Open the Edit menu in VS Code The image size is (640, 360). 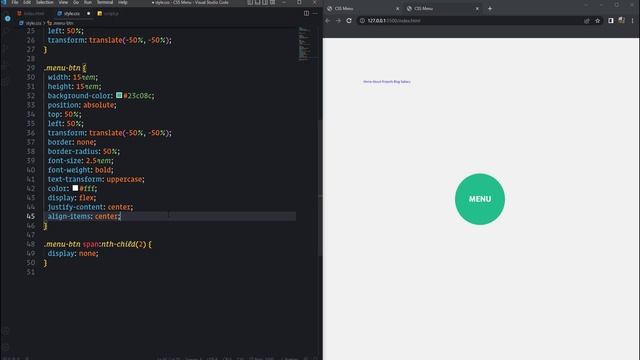tap(27, 2)
